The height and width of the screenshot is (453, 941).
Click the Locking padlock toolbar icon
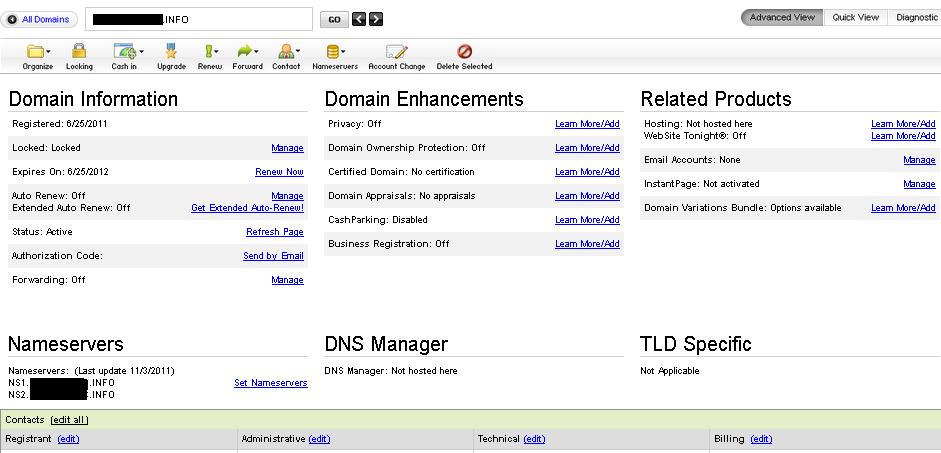tap(79, 52)
